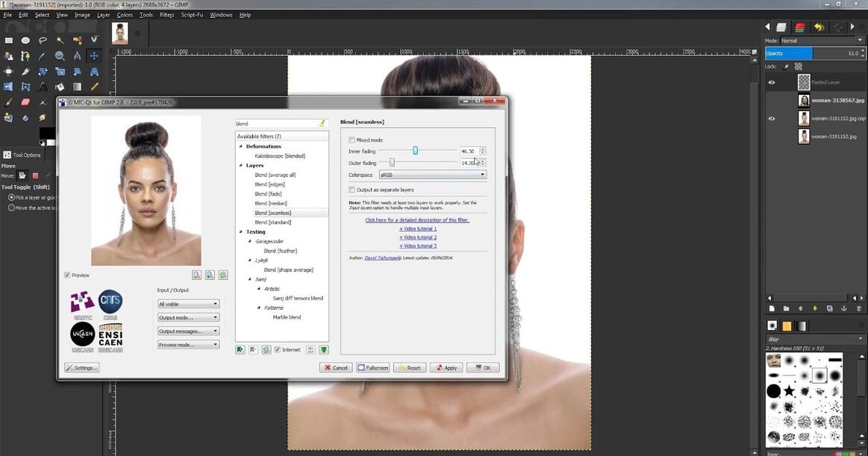Image resolution: width=868 pixels, height=456 pixels.
Task: Click the Cancel button
Action: [x=335, y=367]
